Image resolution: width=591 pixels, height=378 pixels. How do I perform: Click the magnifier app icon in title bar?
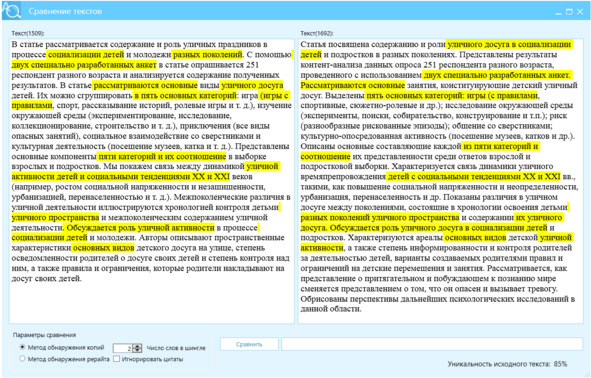tap(12, 11)
